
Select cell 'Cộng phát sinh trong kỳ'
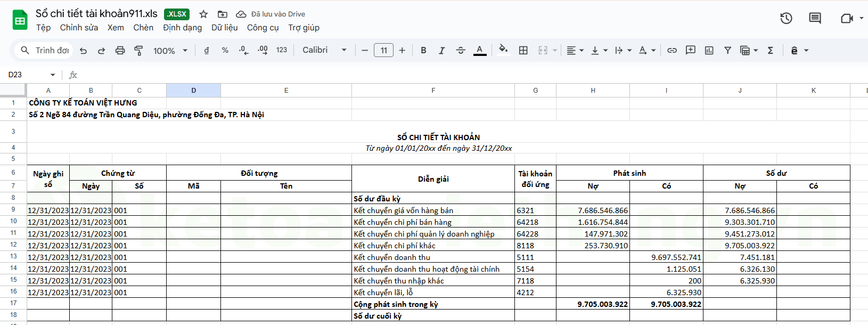433,304
